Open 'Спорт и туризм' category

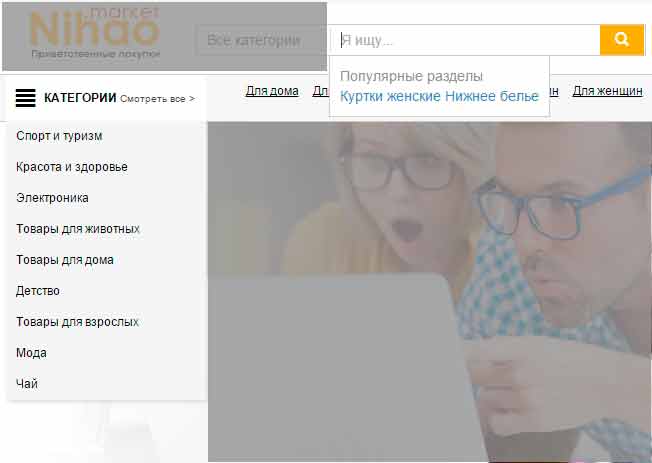pos(59,136)
